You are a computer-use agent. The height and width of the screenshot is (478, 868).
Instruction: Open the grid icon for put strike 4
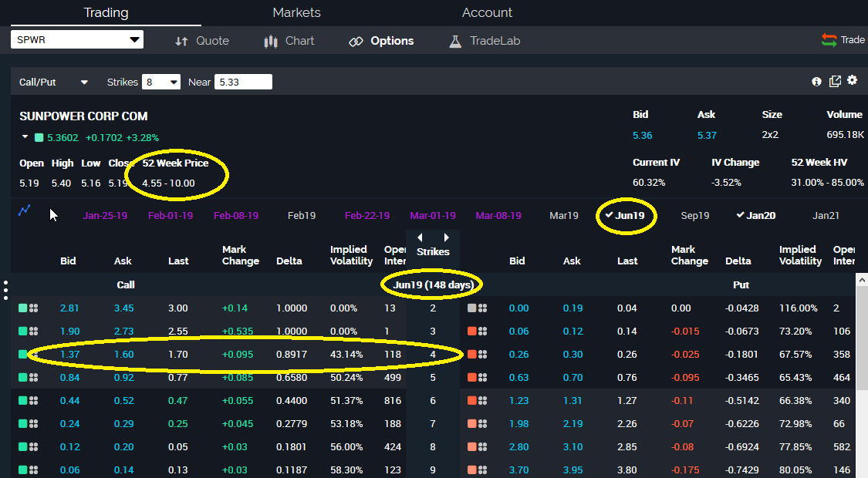click(483, 355)
